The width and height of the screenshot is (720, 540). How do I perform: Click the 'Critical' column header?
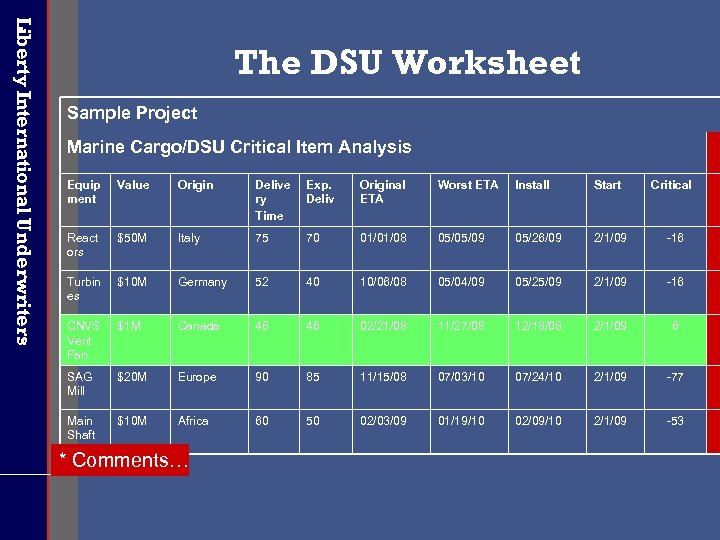click(675, 200)
